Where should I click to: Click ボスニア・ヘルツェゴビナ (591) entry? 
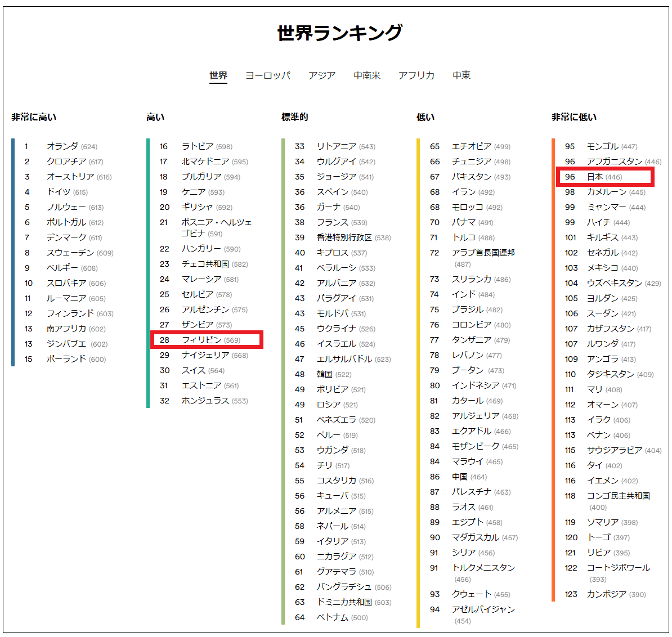(x=217, y=228)
